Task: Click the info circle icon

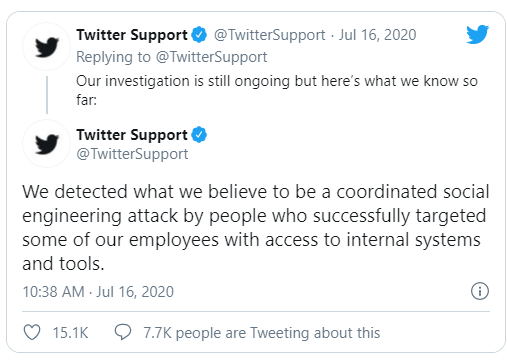Action: (x=480, y=291)
